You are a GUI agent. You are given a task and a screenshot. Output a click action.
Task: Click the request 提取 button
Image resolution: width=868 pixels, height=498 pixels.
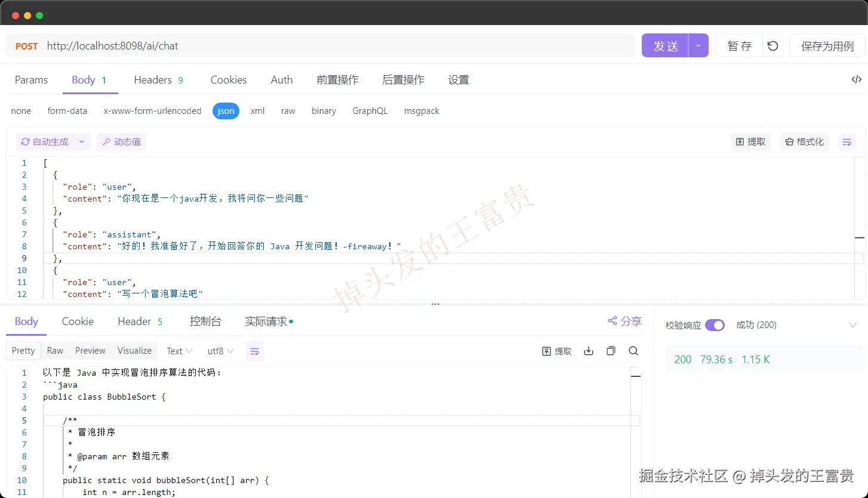751,142
